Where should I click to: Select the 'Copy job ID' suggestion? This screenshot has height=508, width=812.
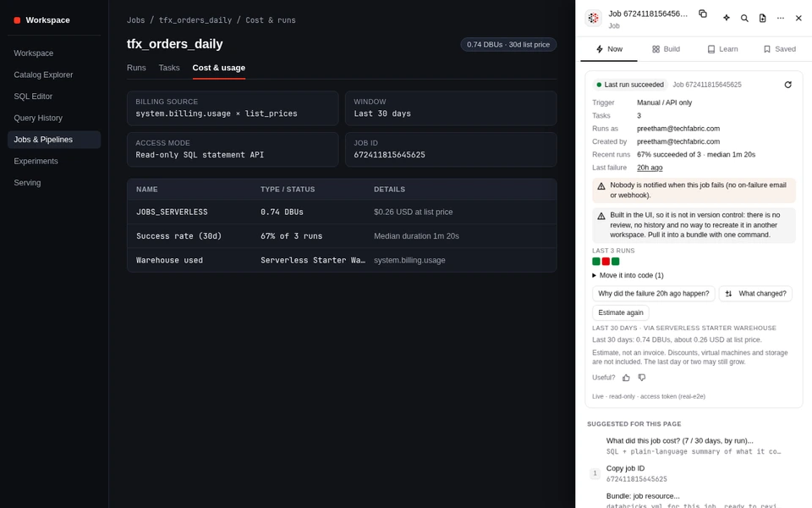(694, 473)
